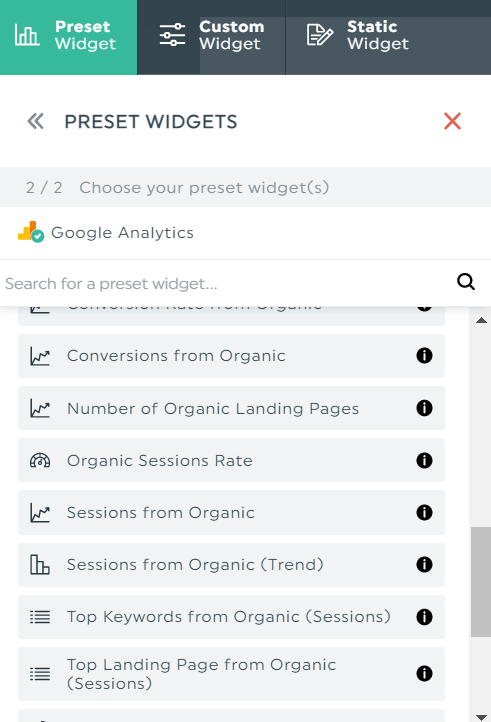This screenshot has height=722, width=491.
Task: Open info for Organic Sessions Rate
Action: click(424, 460)
